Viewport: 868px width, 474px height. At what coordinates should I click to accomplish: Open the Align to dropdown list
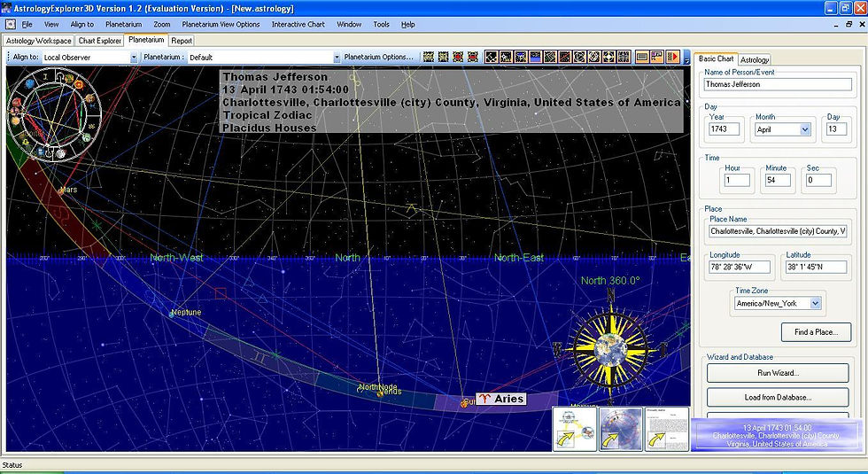[134, 57]
